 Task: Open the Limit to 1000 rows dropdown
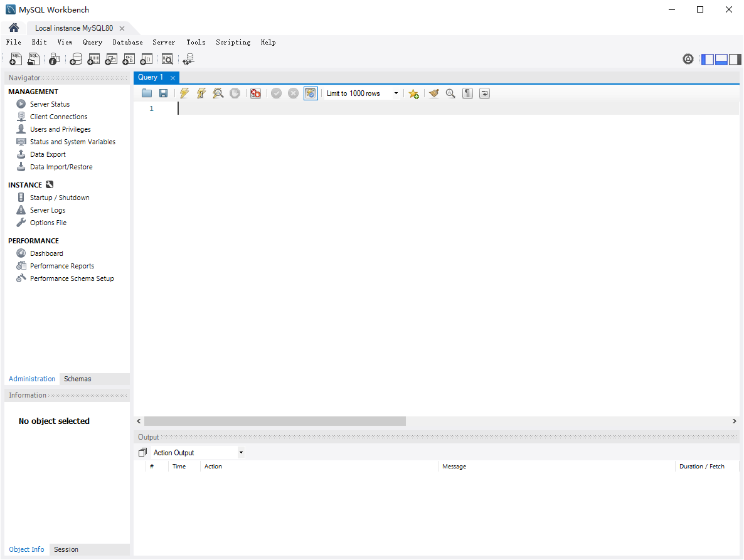363,93
